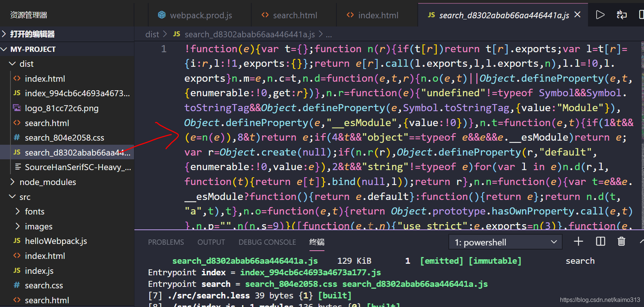Click the JS icon beside index_994cb6c4693a4673

(17, 93)
